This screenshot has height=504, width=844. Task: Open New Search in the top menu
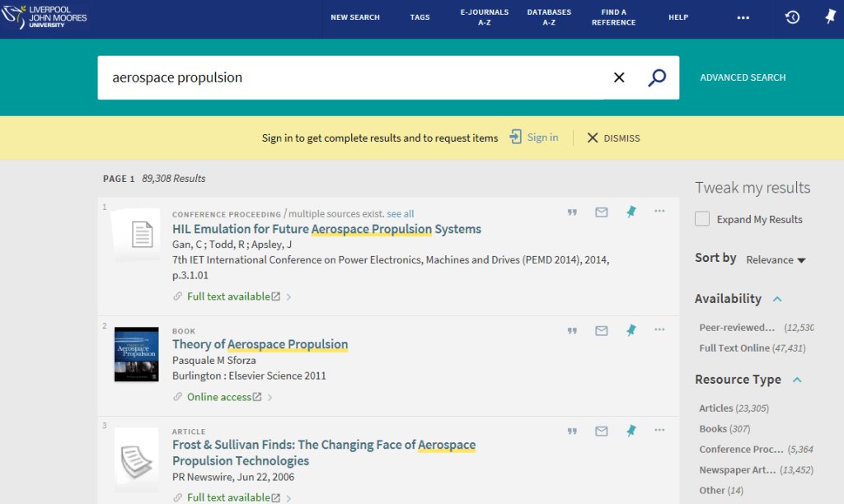[355, 17]
